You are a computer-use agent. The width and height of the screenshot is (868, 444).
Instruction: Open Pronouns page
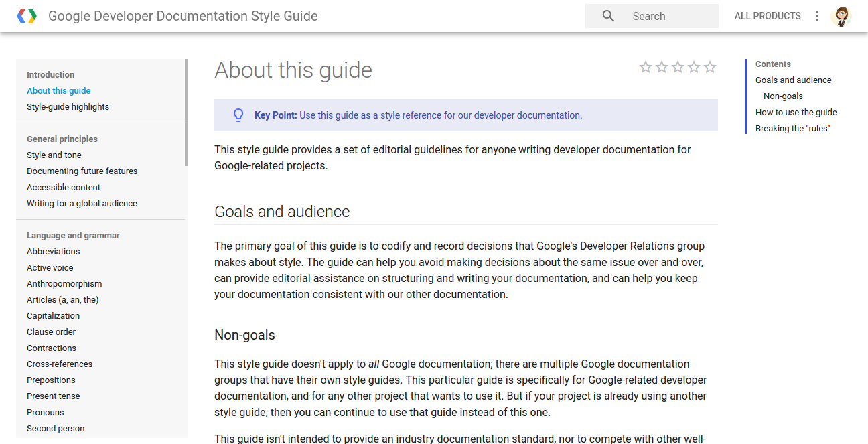click(46, 413)
